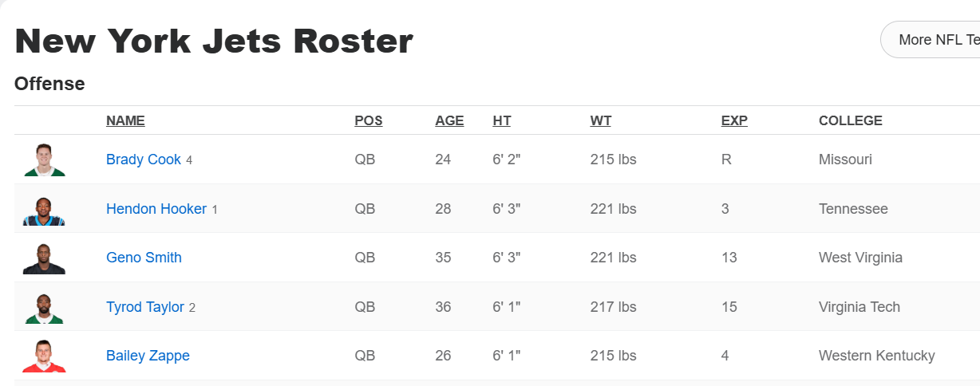Go to Geno Smith's player page
This screenshot has width=980, height=386.
click(x=144, y=258)
